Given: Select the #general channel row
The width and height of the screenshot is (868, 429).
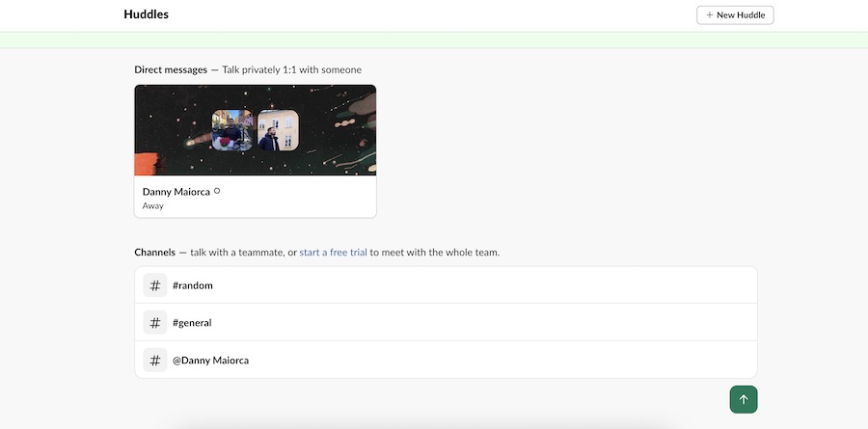Looking at the screenshot, I should click(446, 322).
